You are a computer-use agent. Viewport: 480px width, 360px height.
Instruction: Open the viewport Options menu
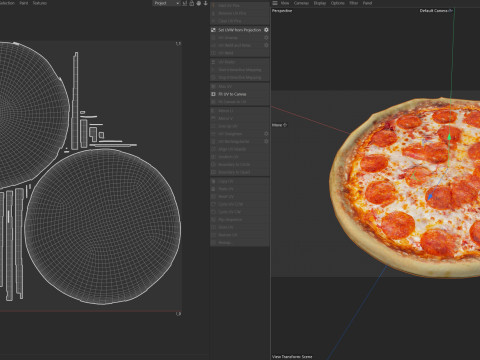[x=337, y=3]
